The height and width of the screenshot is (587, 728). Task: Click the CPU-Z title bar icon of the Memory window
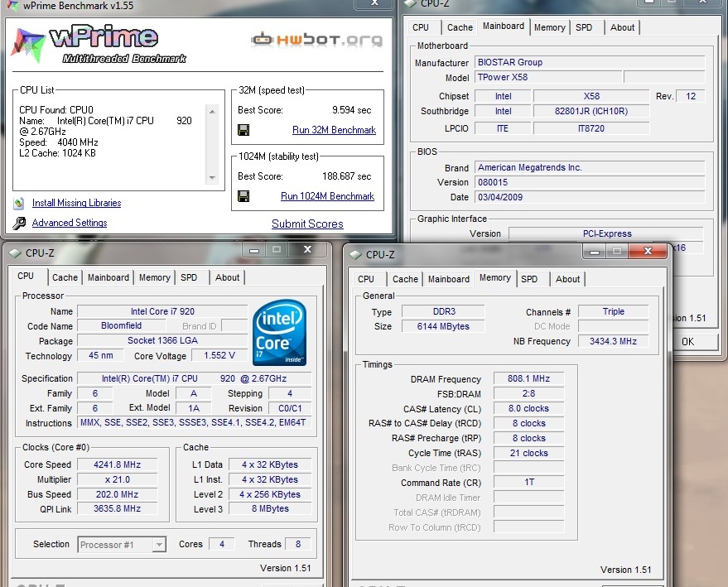pos(355,255)
